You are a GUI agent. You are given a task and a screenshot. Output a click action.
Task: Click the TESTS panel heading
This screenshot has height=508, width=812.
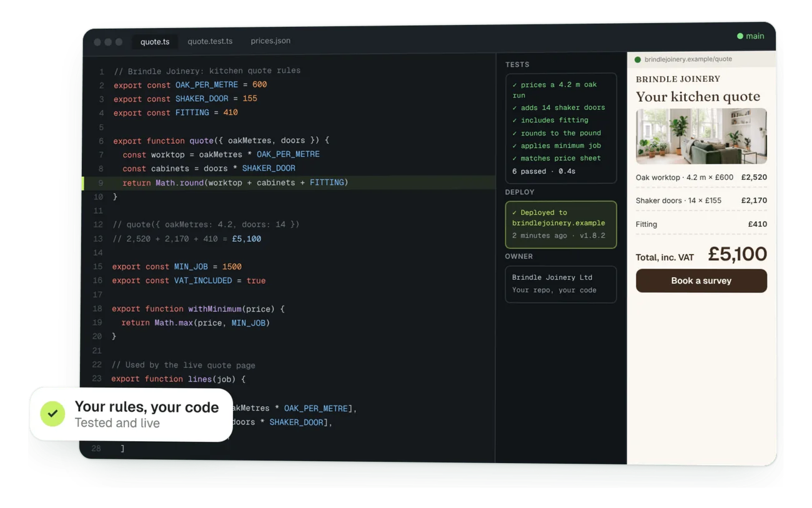tap(517, 64)
